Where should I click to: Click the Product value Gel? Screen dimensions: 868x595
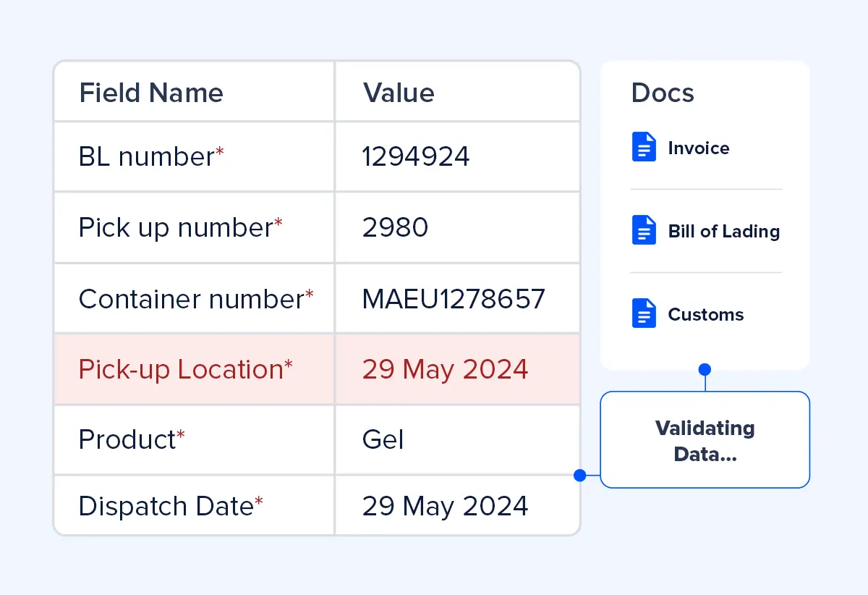[x=383, y=439]
